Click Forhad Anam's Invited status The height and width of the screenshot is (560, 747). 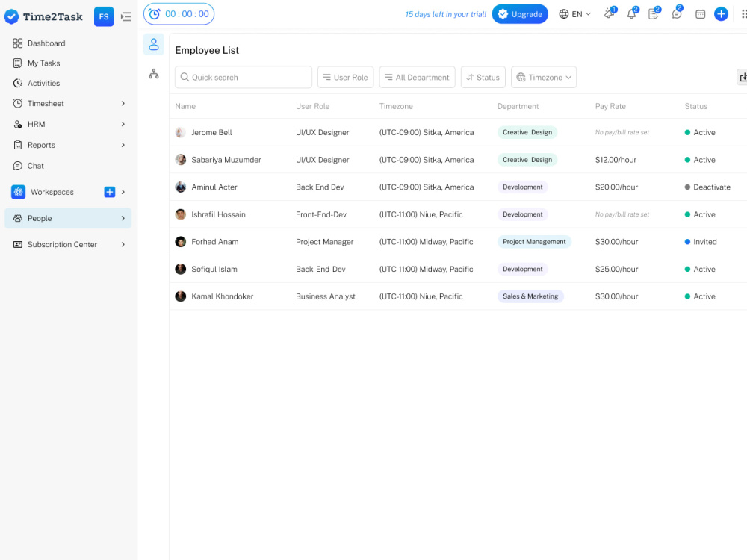[701, 242]
